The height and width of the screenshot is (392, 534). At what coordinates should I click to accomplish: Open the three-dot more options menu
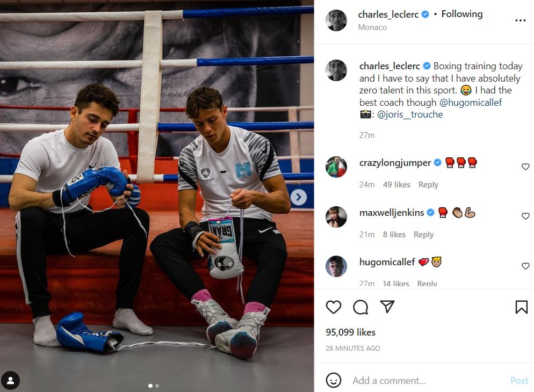[521, 20]
